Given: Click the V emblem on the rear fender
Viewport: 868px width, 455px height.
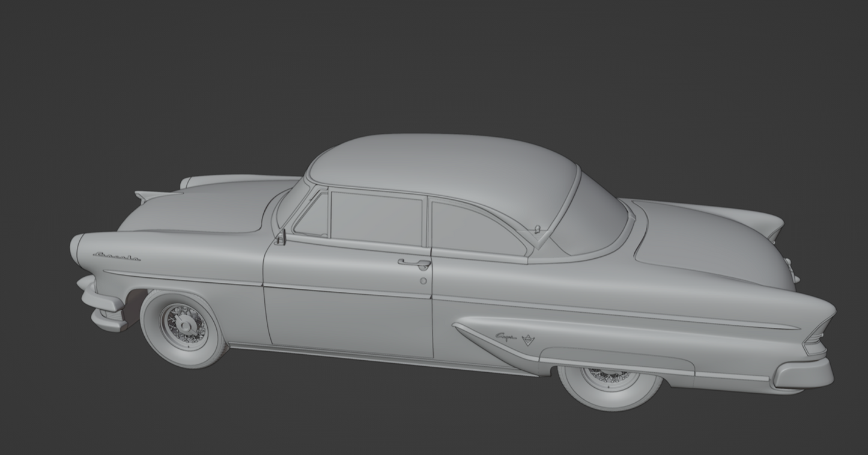Looking at the screenshot, I should [x=527, y=340].
